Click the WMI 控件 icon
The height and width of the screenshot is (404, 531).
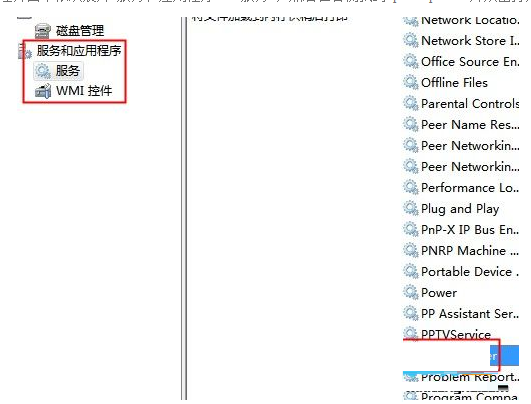click(43, 91)
